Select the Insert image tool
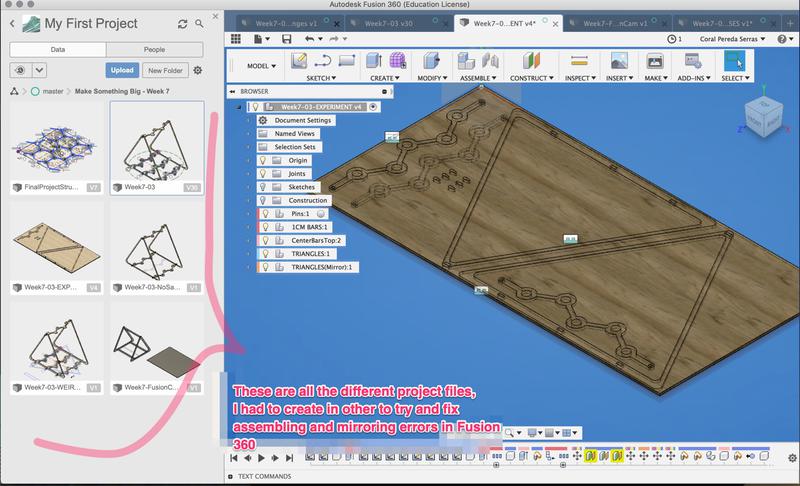The height and width of the screenshot is (486, 800). click(x=619, y=61)
